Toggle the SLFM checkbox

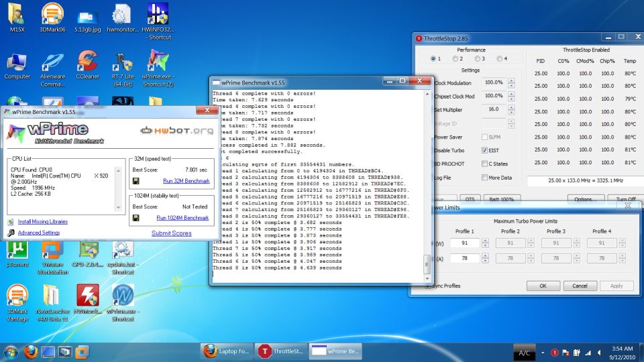(484, 137)
